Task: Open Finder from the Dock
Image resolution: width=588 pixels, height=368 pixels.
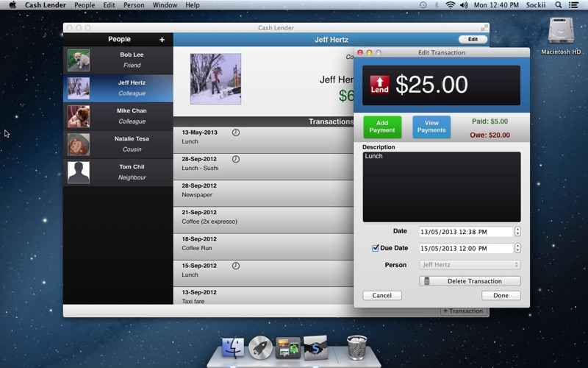Action: (x=233, y=347)
